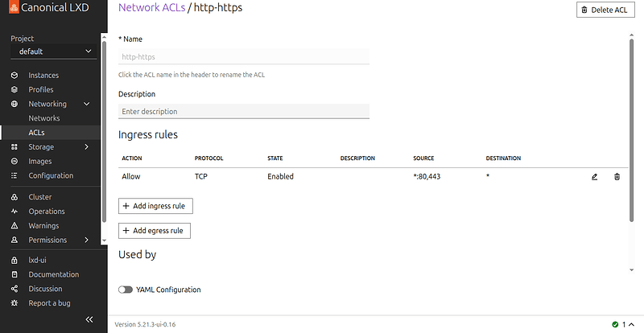Collapse sidebar using double chevron icon
Viewport: 644px width, 333px height.
(89, 319)
